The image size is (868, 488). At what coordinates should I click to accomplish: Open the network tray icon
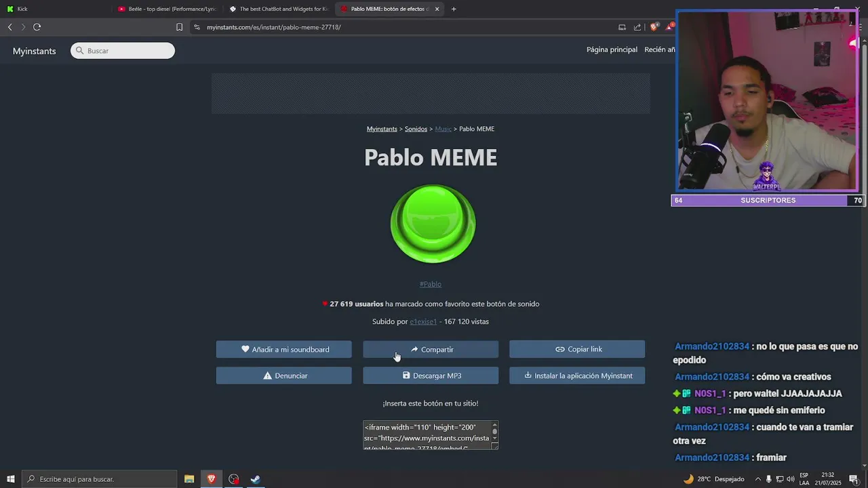pyautogui.click(x=780, y=479)
